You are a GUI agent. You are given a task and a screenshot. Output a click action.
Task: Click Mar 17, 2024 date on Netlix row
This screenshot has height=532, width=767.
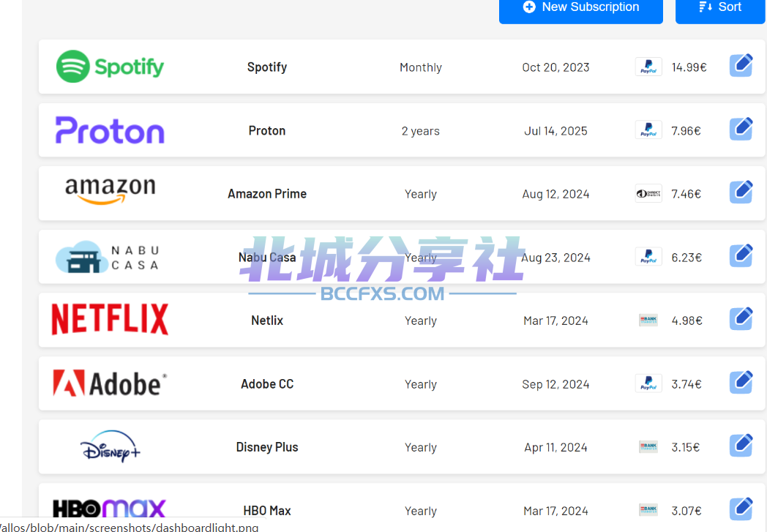click(555, 321)
